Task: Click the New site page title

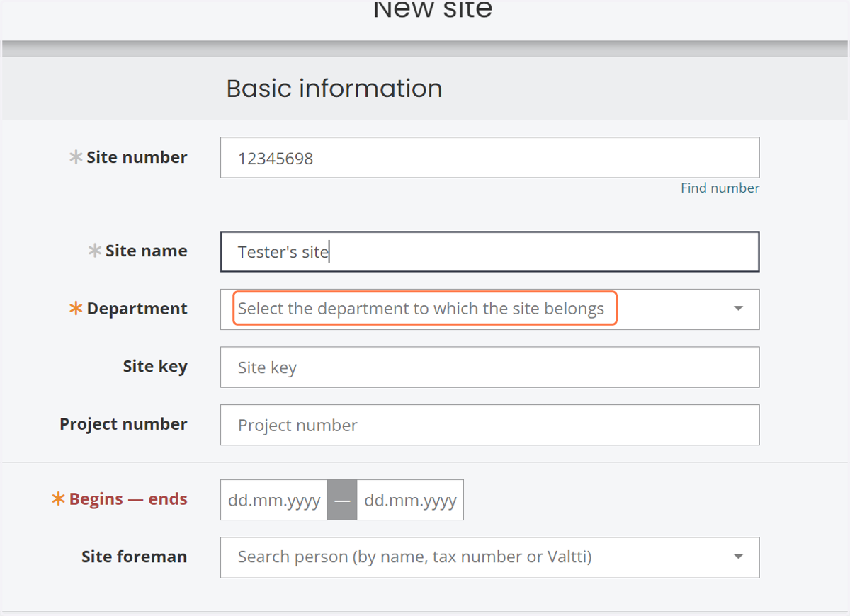Action: (x=433, y=10)
